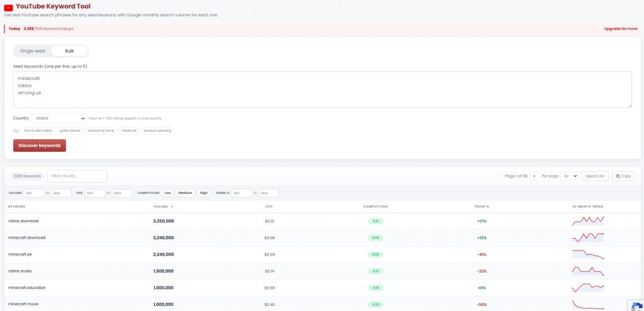
Task: Click the Filter results field
Action: [x=77, y=176]
